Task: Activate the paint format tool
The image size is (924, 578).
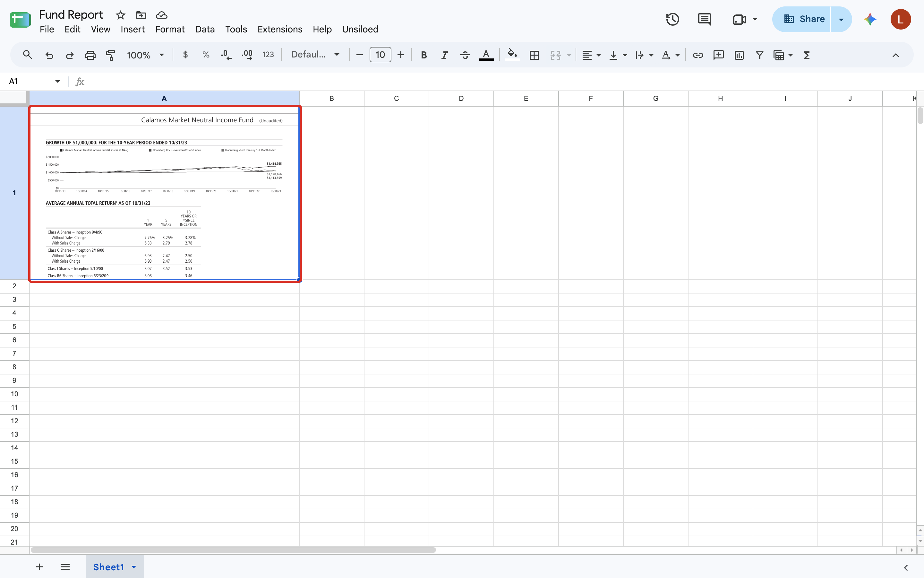Action: 110,55
